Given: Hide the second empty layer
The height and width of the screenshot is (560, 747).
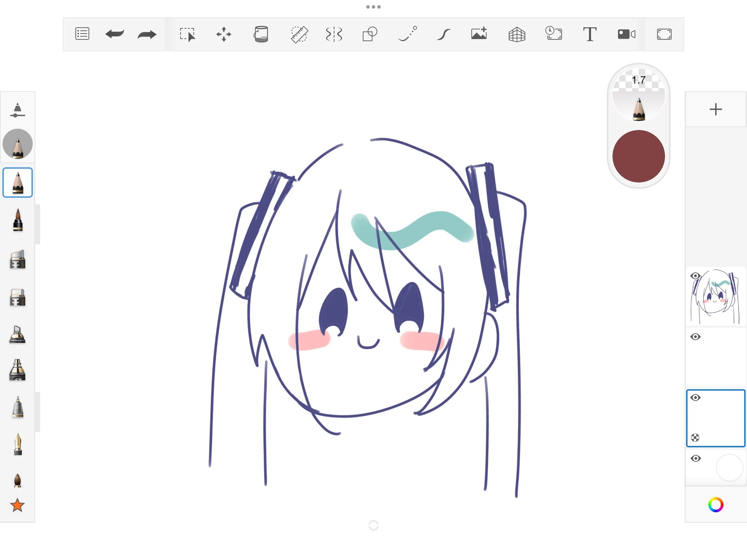Looking at the screenshot, I should click(x=695, y=337).
